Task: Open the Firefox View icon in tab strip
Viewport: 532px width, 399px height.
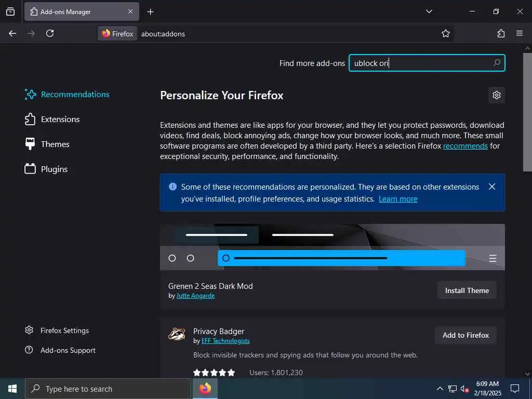Action: click(10, 11)
